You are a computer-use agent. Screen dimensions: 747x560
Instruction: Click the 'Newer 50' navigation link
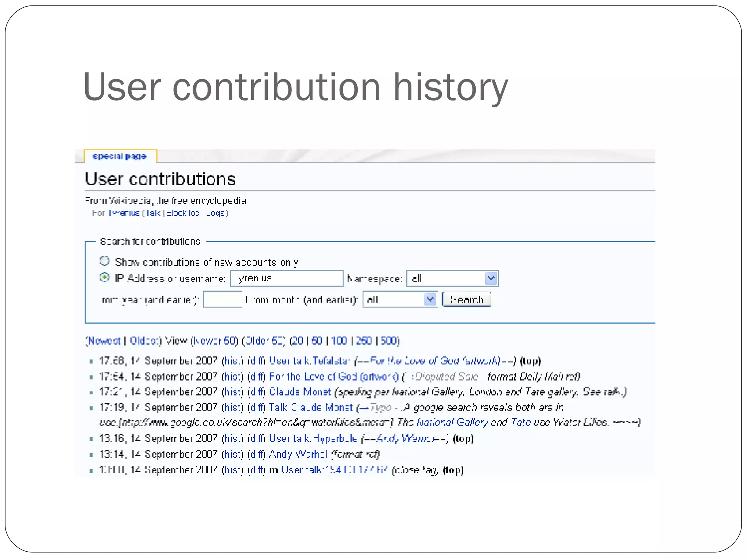click(x=215, y=341)
